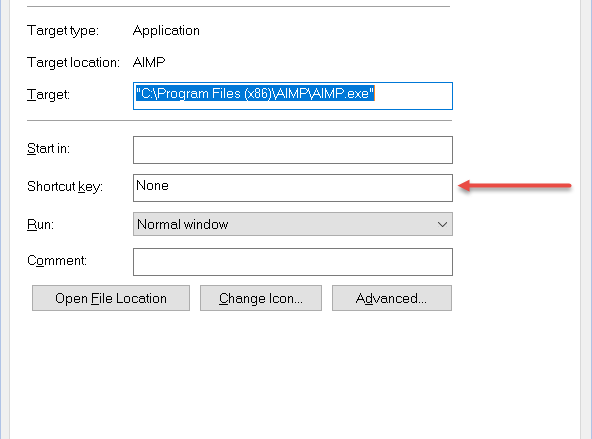Open File Location button
592x439 pixels.
click(111, 298)
